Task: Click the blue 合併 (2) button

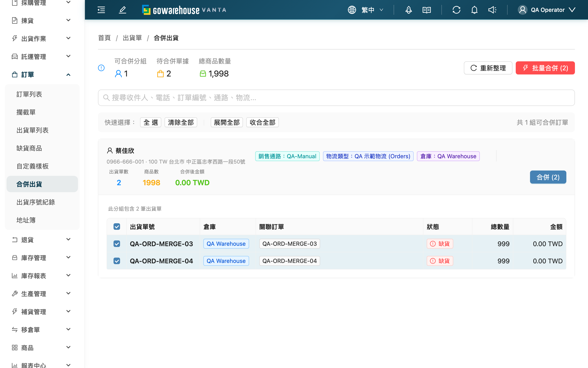Action: (548, 177)
